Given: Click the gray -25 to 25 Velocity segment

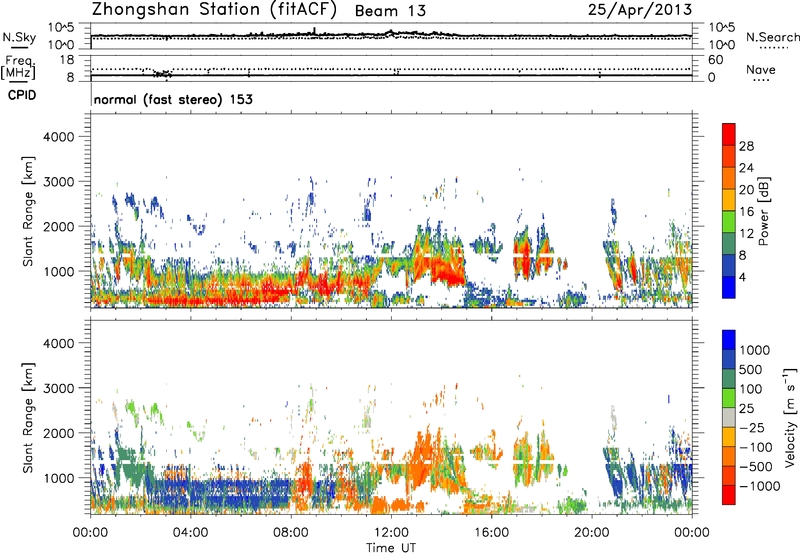Looking at the screenshot, I should click(729, 418).
